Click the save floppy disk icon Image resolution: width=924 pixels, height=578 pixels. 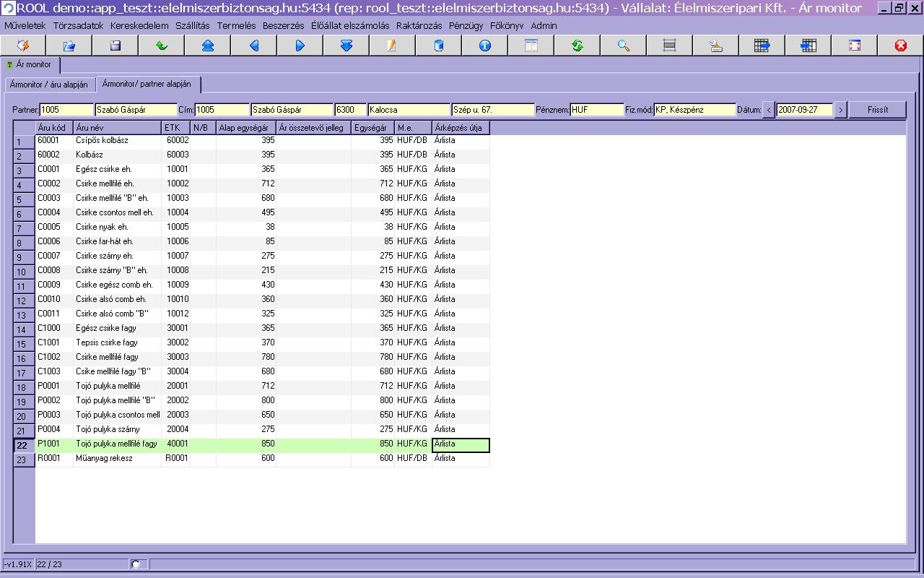pos(115,46)
